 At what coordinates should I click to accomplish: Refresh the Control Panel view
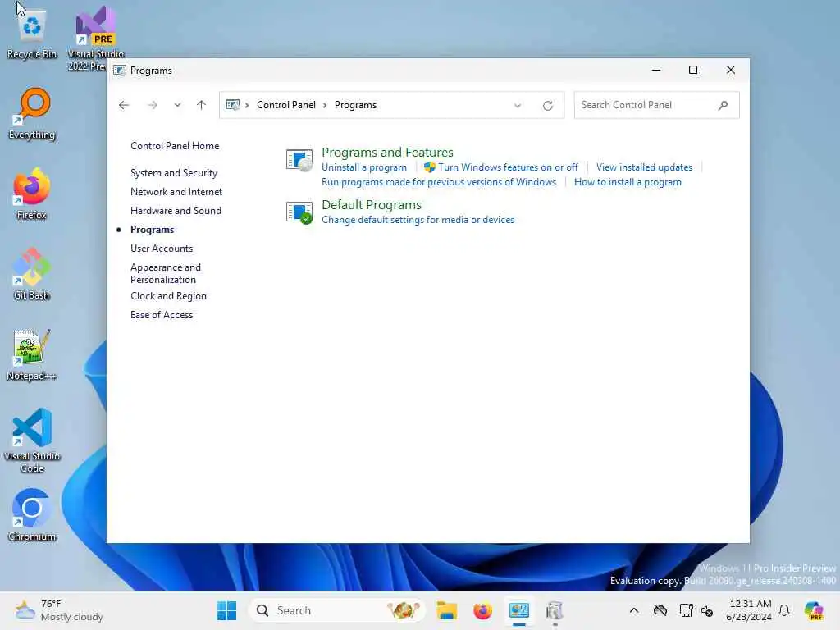click(547, 106)
